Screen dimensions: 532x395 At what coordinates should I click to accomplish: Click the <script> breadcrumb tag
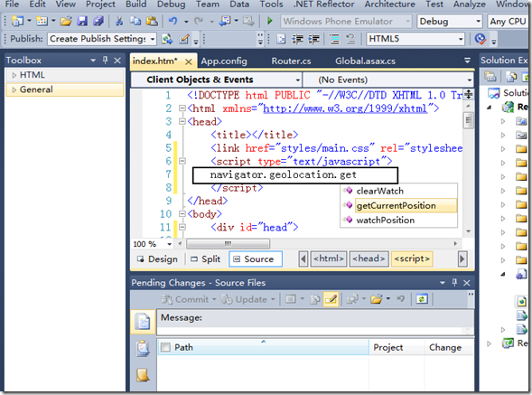click(x=412, y=259)
